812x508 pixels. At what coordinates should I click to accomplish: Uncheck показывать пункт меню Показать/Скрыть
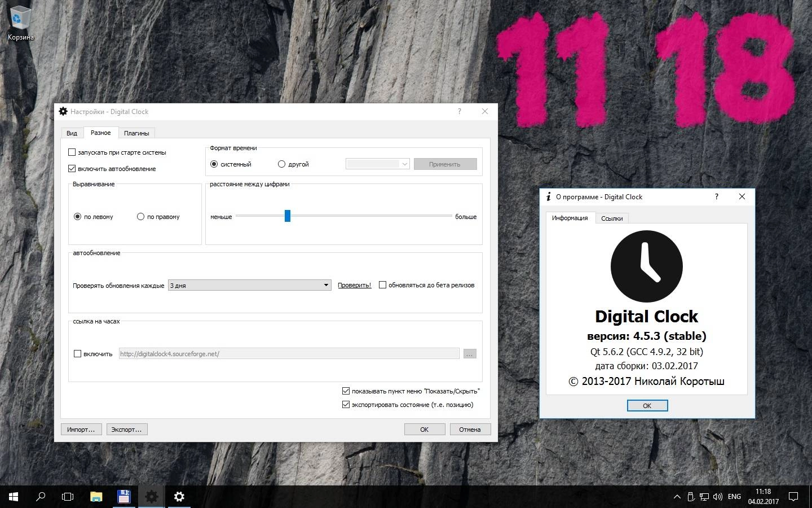[411, 391]
